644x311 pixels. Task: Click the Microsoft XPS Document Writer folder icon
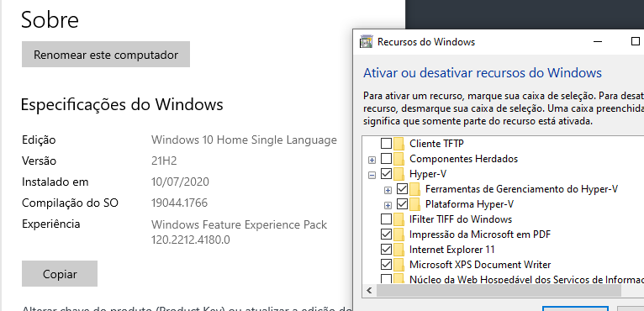(x=399, y=264)
